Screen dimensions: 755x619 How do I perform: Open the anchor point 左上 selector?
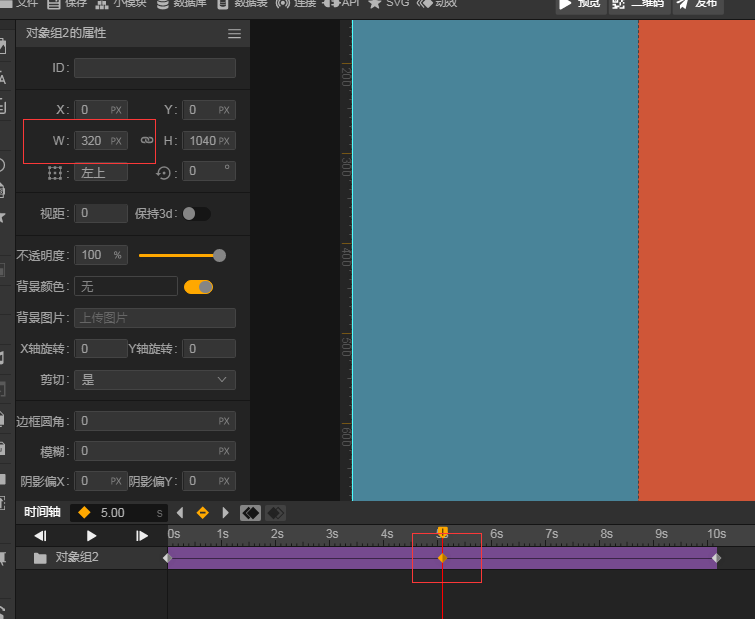click(x=101, y=172)
